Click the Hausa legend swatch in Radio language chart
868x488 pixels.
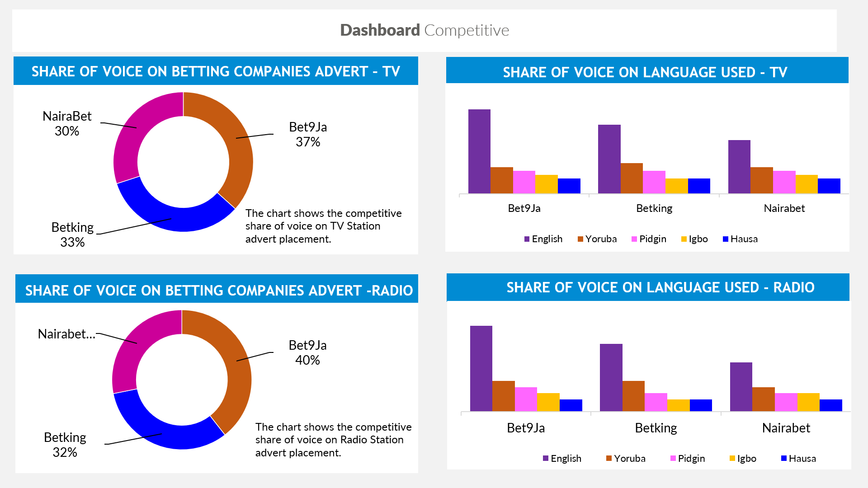(x=784, y=458)
